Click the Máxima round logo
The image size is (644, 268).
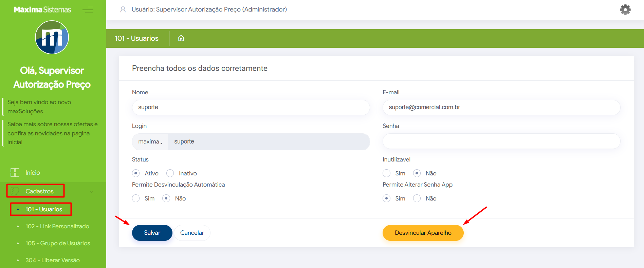(52, 37)
